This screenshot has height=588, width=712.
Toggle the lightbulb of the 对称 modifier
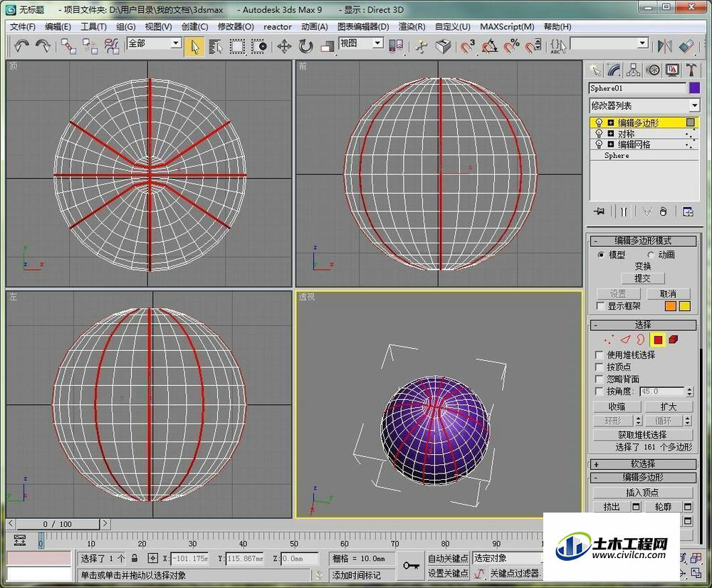599,134
